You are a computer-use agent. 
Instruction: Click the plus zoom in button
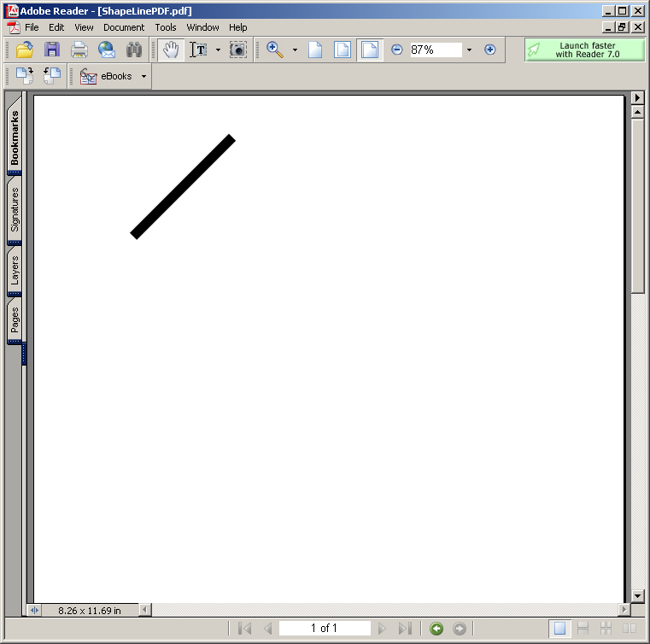[490, 50]
